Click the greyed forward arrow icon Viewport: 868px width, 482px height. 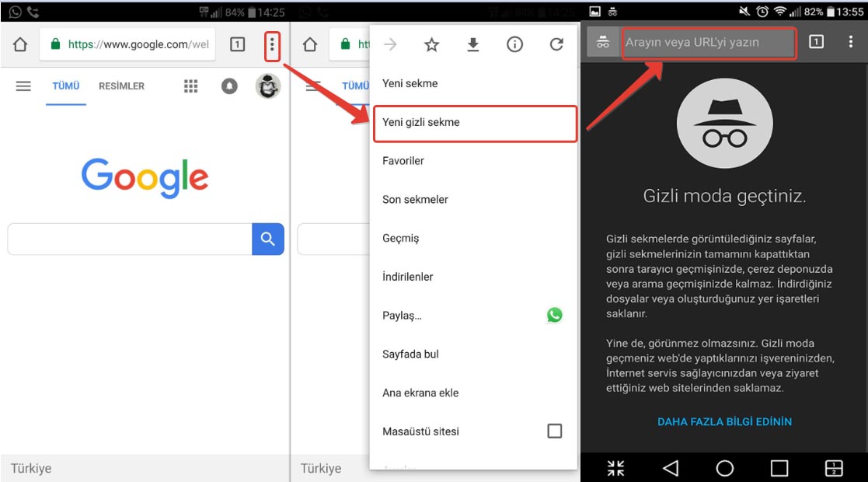tap(390, 45)
